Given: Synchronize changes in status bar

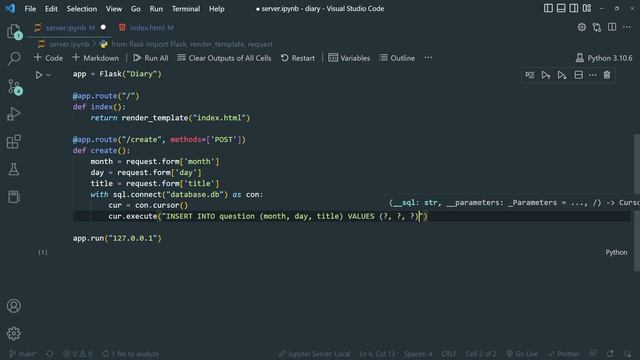Looking at the screenshot, I should point(50,354).
